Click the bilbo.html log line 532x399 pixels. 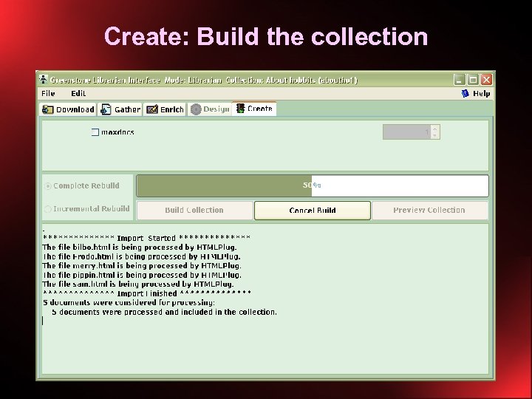pos(140,247)
